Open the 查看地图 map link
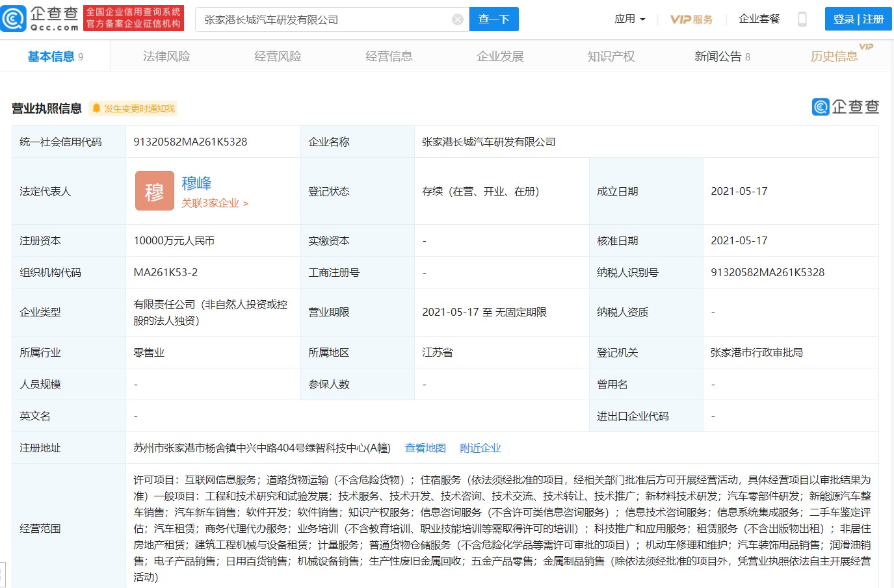Image resolution: width=894 pixels, height=588 pixels. tap(425, 448)
